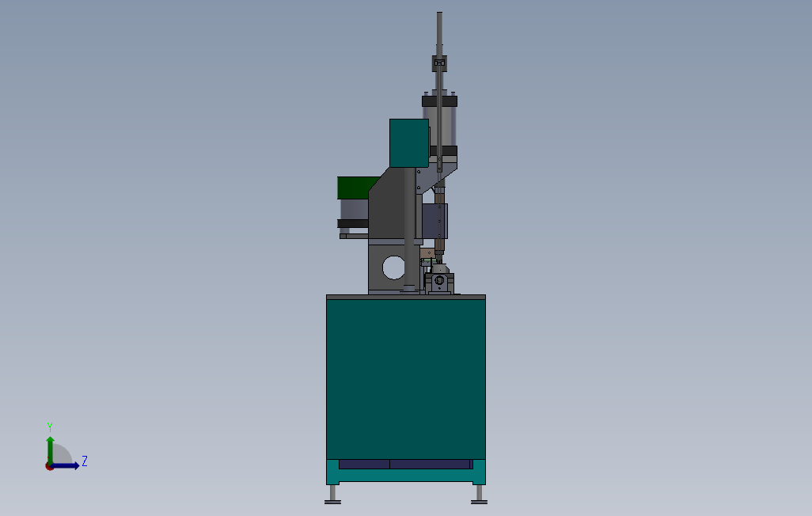The width and height of the screenshot is (812, 516).
Task: Select the right leveling foot under cabinet
Action: [479, 495]
